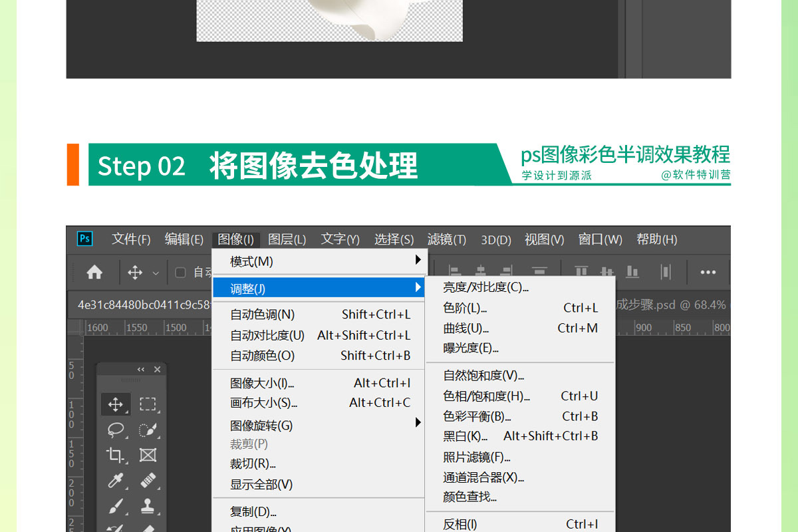Pick the Quick Selection tool
Viewport: 798px width, 532px height.
point(148,430)
